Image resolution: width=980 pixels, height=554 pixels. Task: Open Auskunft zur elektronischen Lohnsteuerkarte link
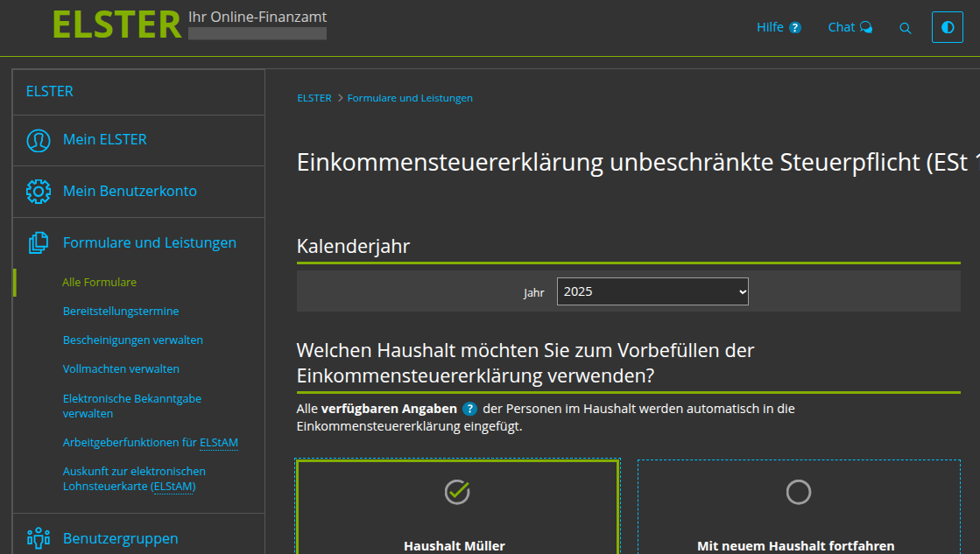pyautogui.click(x=134, y=479)
